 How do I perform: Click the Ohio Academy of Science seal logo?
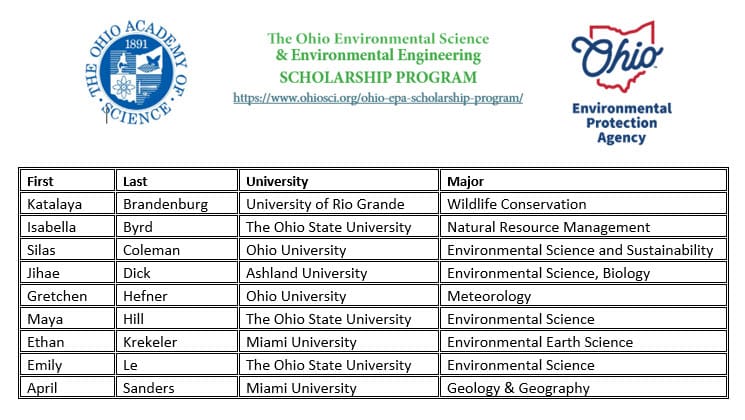[137, 72]
